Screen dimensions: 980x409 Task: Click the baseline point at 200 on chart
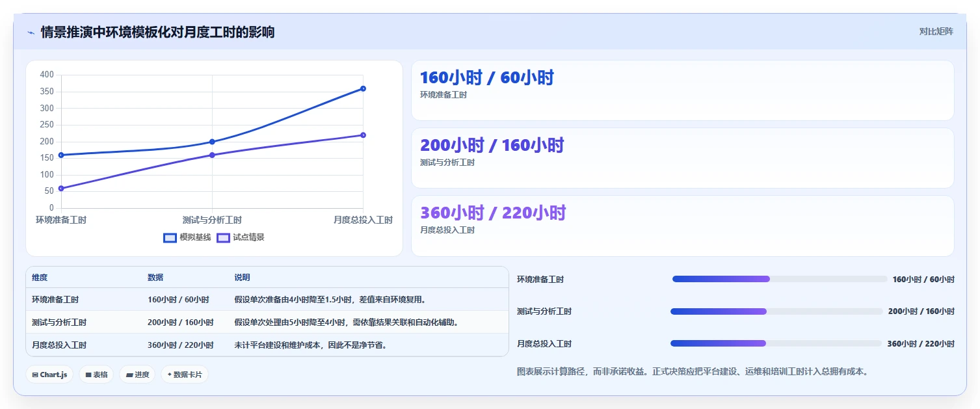click(x=212, y=142)
